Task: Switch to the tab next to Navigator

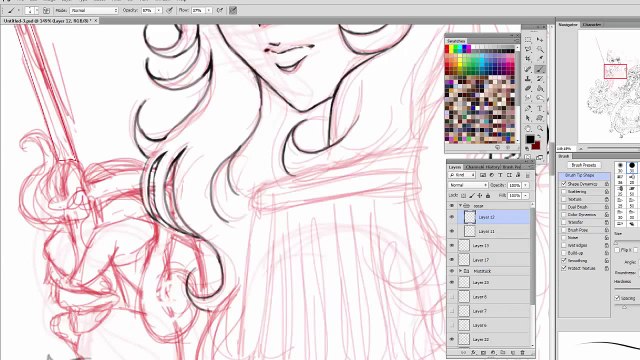Action: point(592,25)
